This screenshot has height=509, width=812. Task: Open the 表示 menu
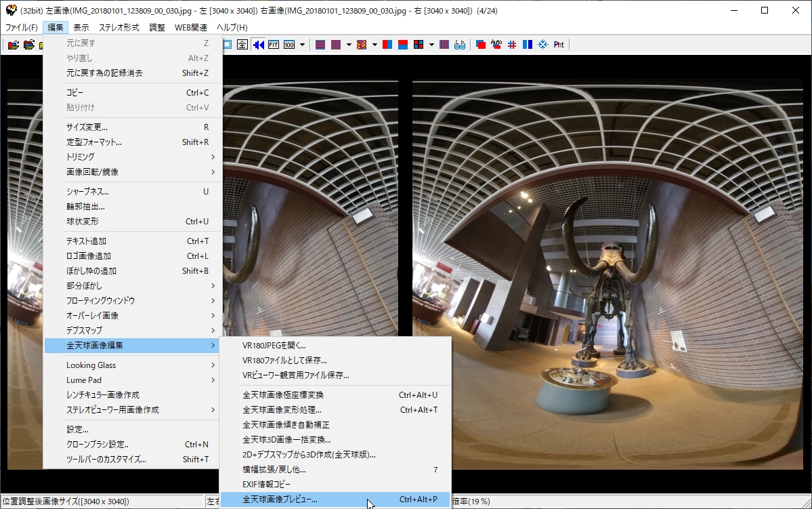coord(81,28)
